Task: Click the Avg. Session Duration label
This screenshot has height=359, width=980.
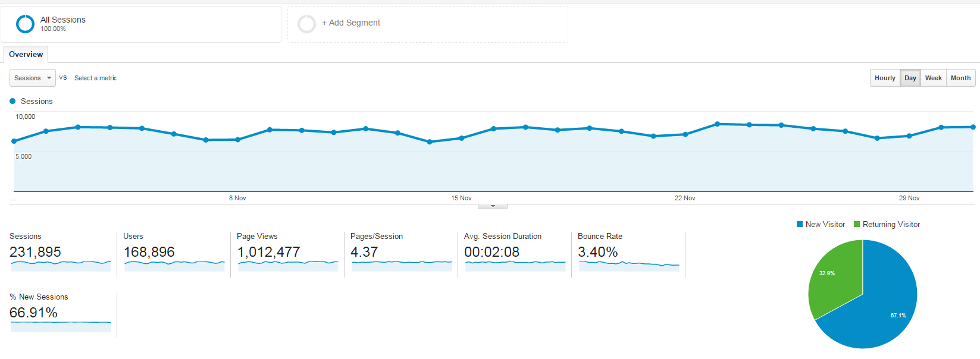Action: [503, 236]
